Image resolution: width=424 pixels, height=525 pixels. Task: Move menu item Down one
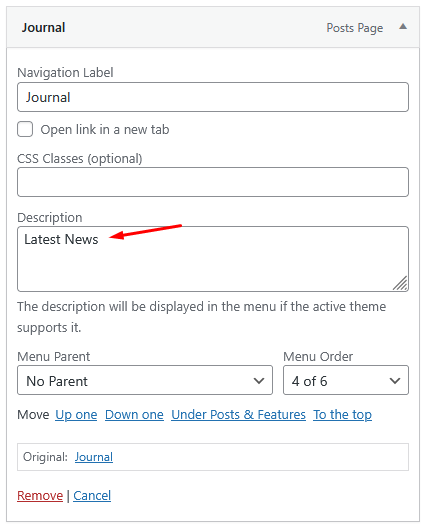point(134,415)
